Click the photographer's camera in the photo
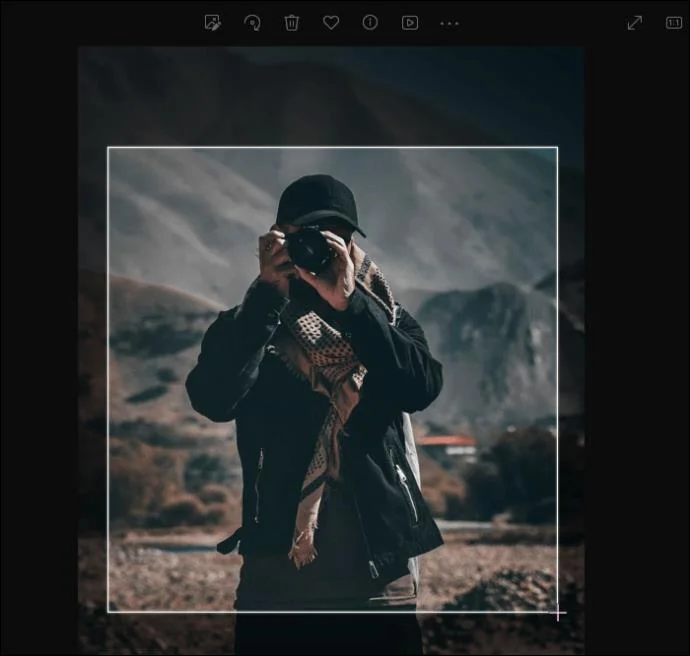This screenshot has height=656, width=690. pyautogui.click(x=308, y=248)
